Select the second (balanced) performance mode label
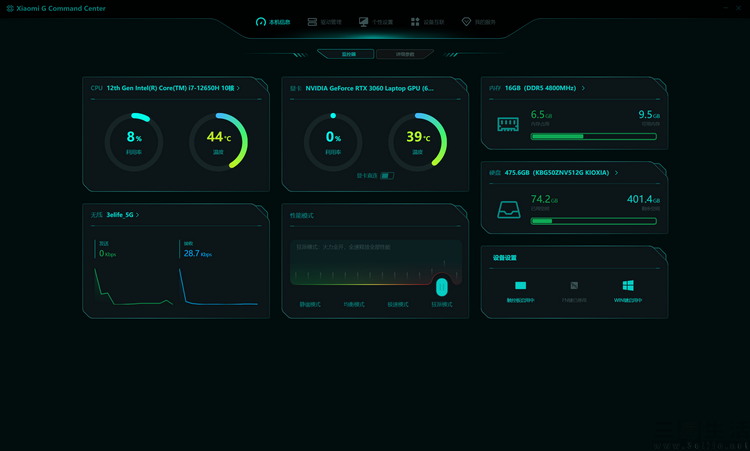This screenshot has width=750, height=451. [x=354, y=305]
